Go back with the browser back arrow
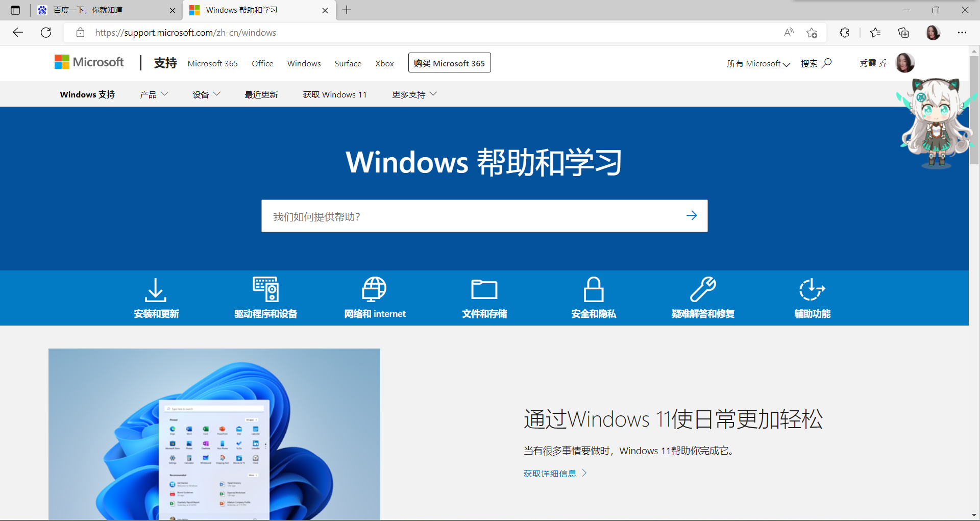This screenshot has height=521, width=980. coord(18,33)
